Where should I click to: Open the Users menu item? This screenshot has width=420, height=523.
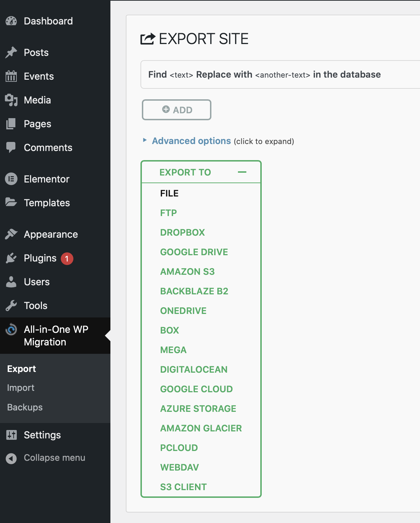pos(37,282)
